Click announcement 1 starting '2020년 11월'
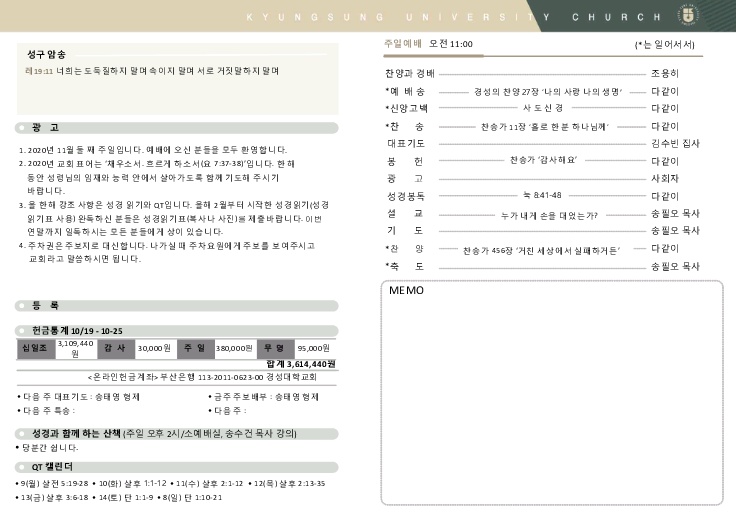Viewport: 736px width, 519px height. (x=153, y=150)
